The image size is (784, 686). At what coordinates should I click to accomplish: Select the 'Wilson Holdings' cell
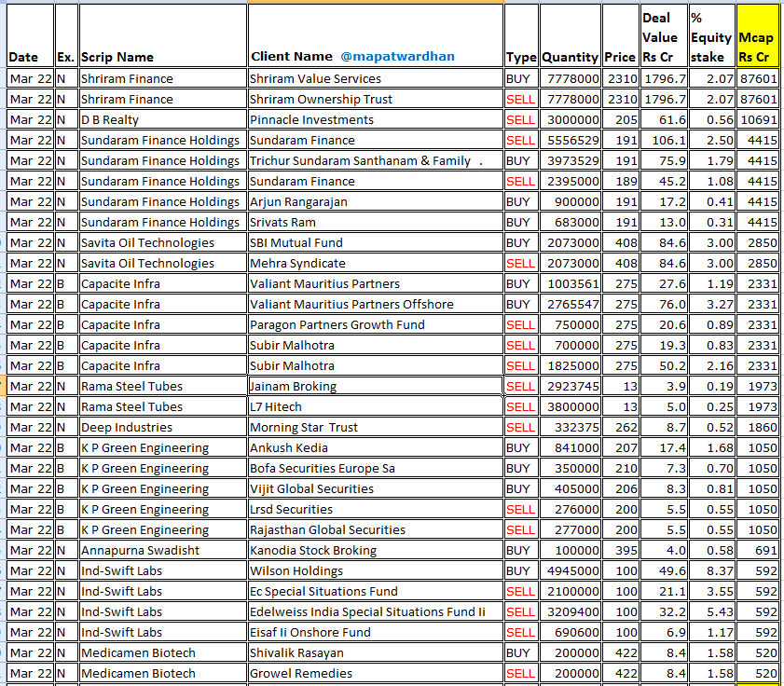click(x=376, y=570)
